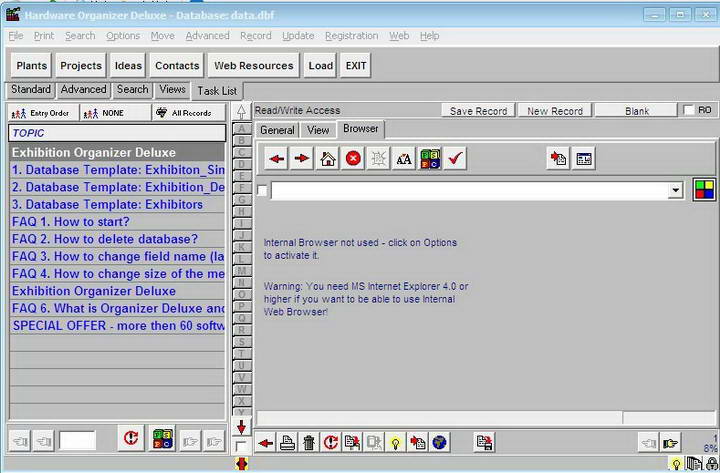Open the All Records filter selector
This screenshot has height=473, width=720.
189,113
